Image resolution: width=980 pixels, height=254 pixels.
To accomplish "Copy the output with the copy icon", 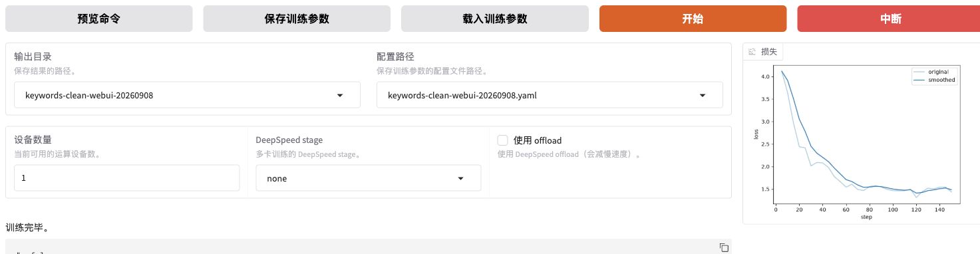I will (x=724, y=247).
